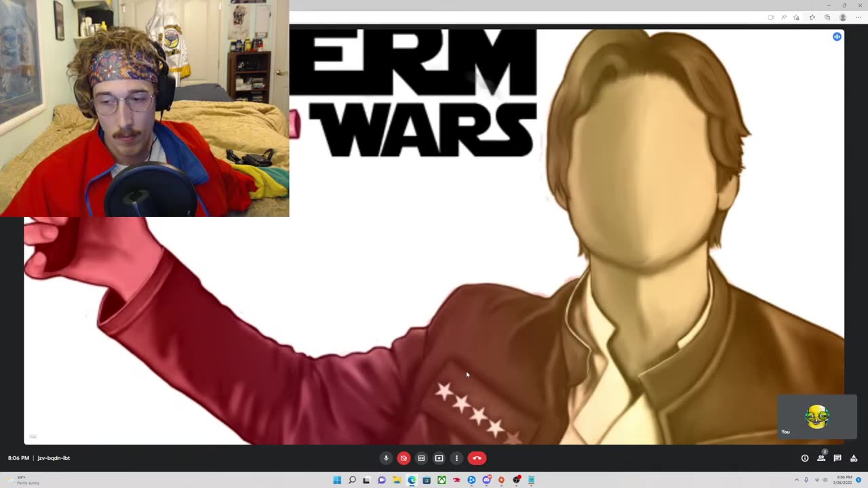Show the participants list
This screenshot has width=868, height=488.
pos(821,458)
